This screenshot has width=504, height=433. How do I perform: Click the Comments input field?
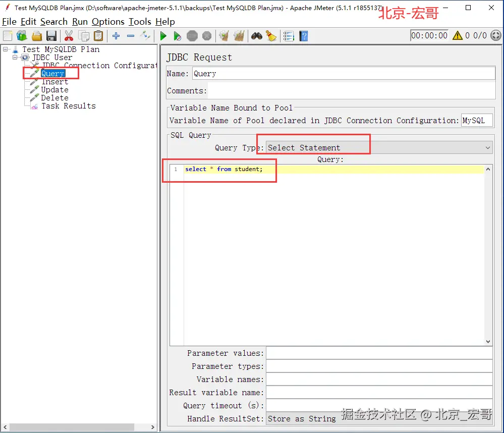pos(352,91)
